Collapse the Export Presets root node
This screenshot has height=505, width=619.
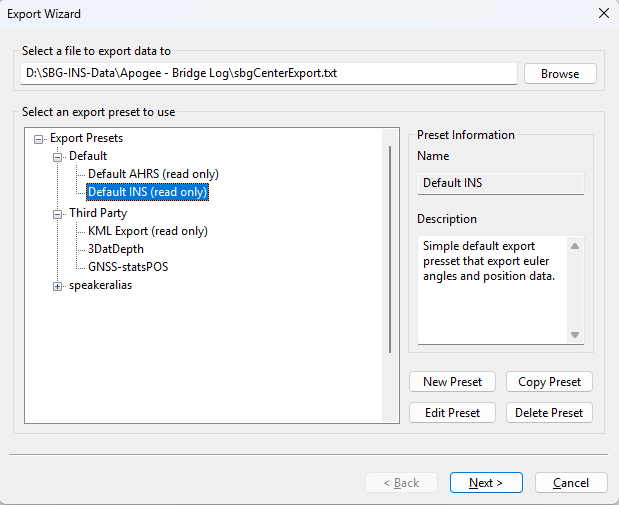pos(38,138)
